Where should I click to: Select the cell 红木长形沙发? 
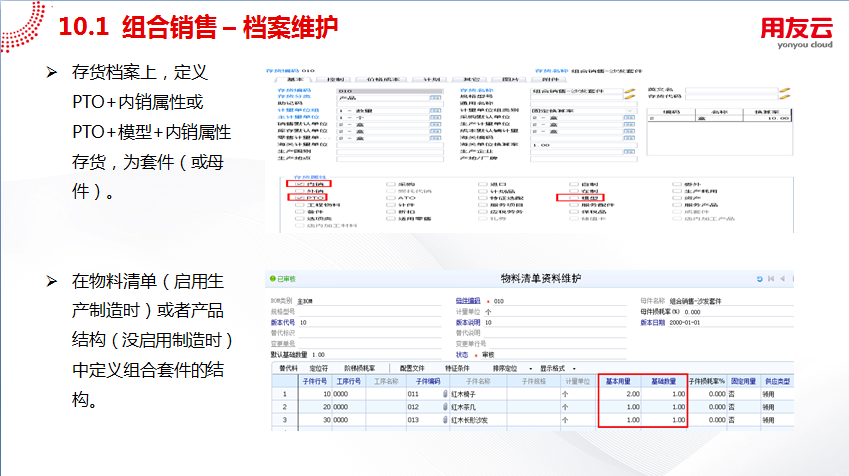click(x=478, y=420)
